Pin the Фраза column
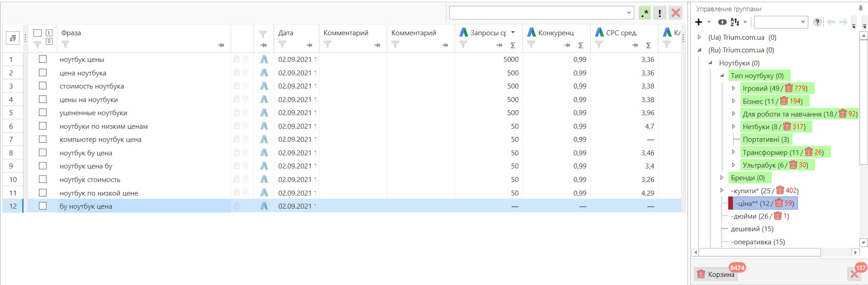 point(221,45)
